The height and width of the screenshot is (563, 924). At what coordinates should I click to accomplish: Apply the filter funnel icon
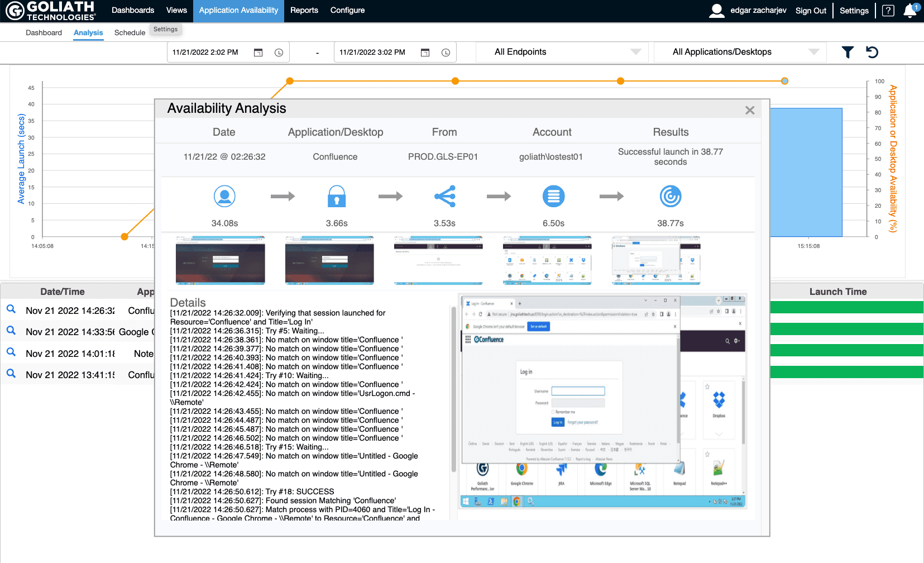coord(848,53)
